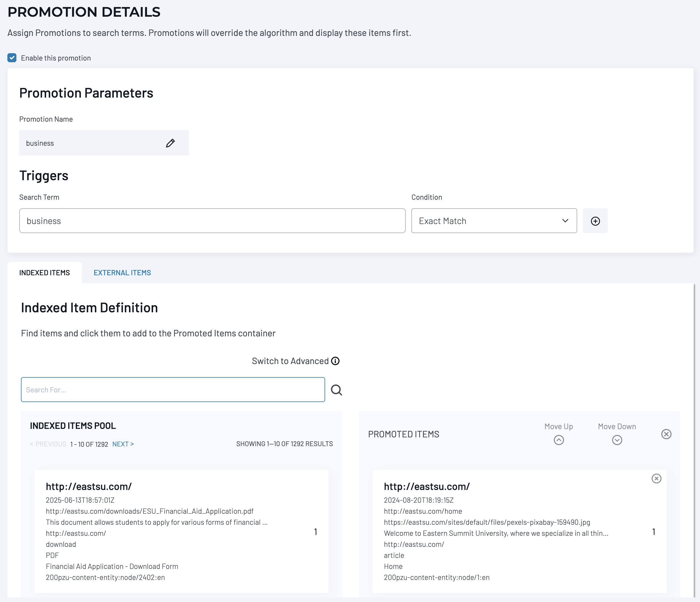The image size is (700, 602).
Task: Switch to the External Items tab
Action: click(x=122, y=273)
